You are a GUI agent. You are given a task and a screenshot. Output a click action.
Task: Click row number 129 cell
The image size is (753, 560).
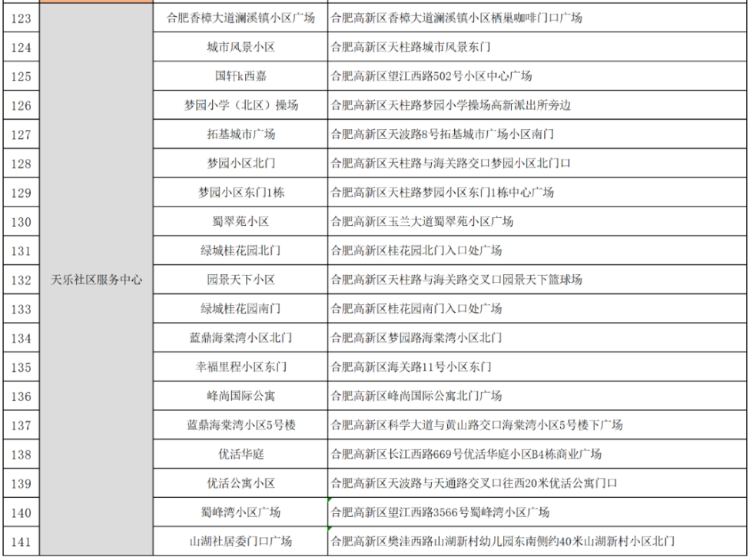click(22, 193)
